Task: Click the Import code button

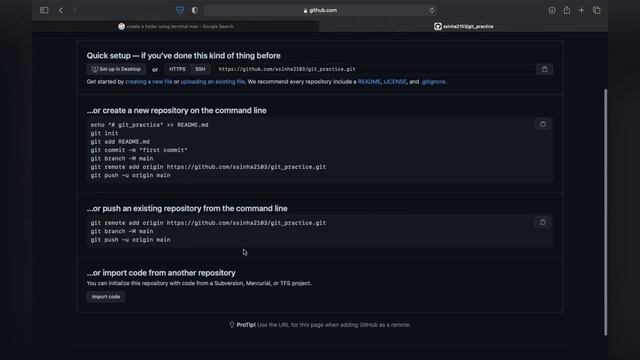Action: click(x=106, y=297)
